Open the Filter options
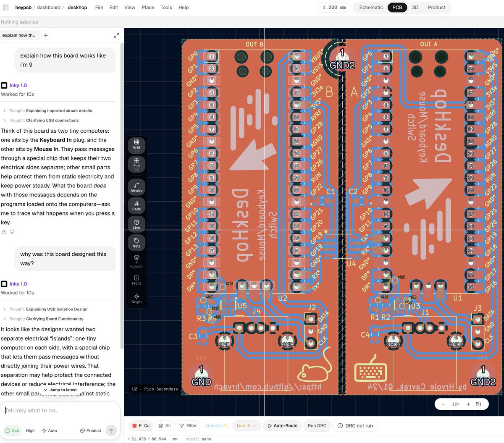 pyautogui.click(x=188, y=426)
